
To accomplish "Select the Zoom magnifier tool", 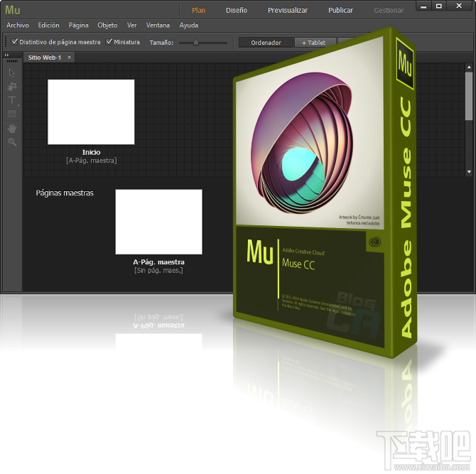I will 12,142.
